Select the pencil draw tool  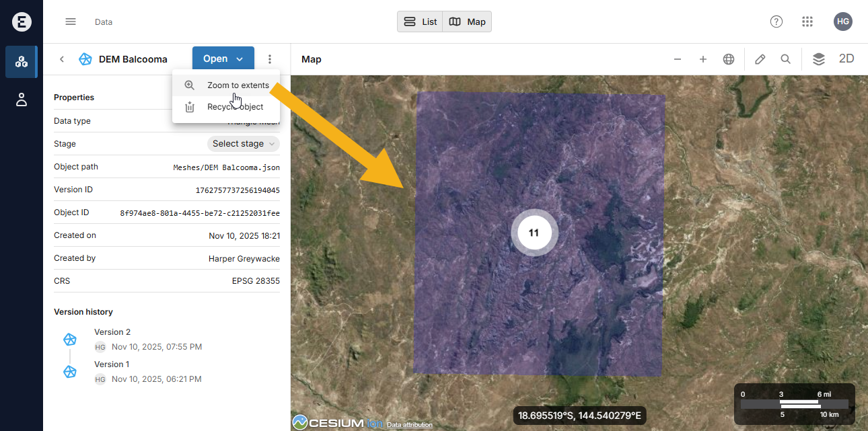760,59
